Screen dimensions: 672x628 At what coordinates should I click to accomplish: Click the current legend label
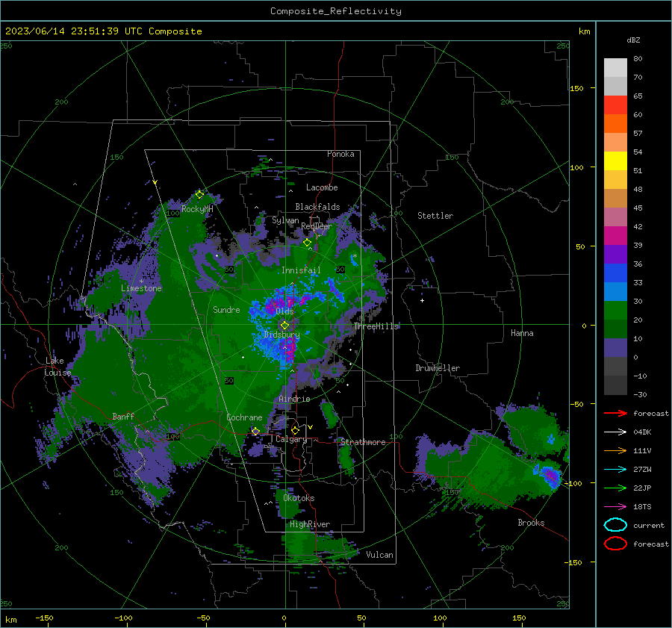click(649, 526)
